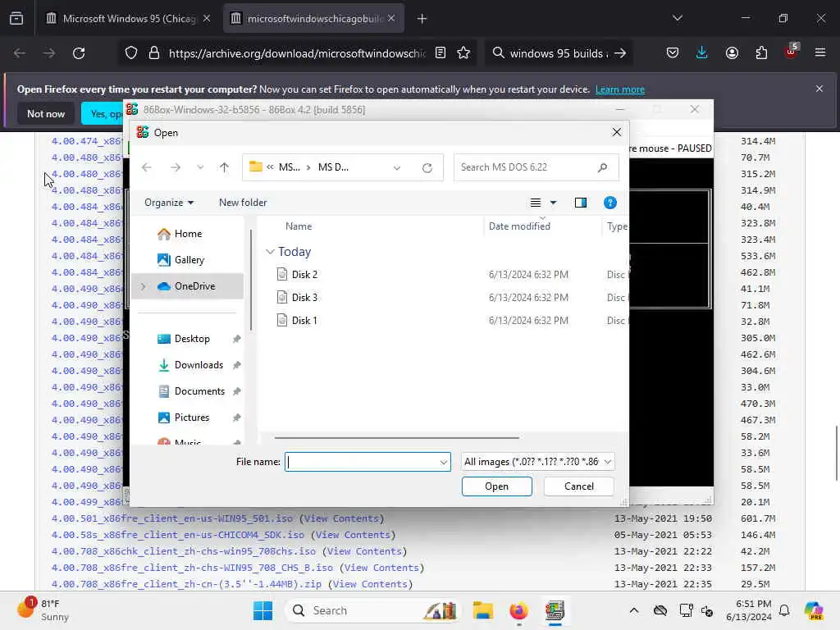The height and width of the screenshot is (630, 840).
Task: Open 4.00.501 WIN95_501.iso link
Action: point(172,518)
